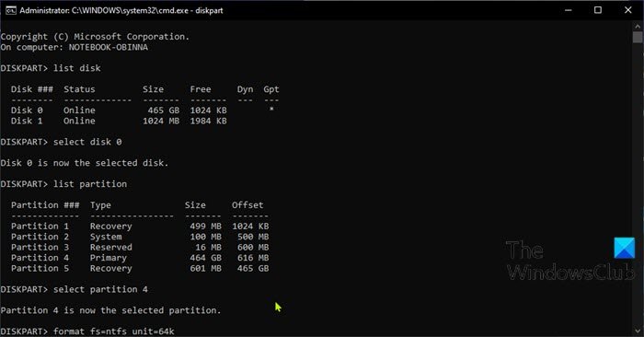Minimize the diskpart command window
This screenshot has height=337, width=644.
568,10
